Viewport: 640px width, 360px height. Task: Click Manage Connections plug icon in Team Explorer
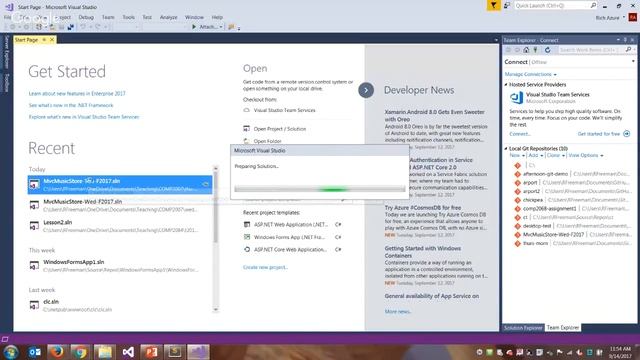[536, 50]
